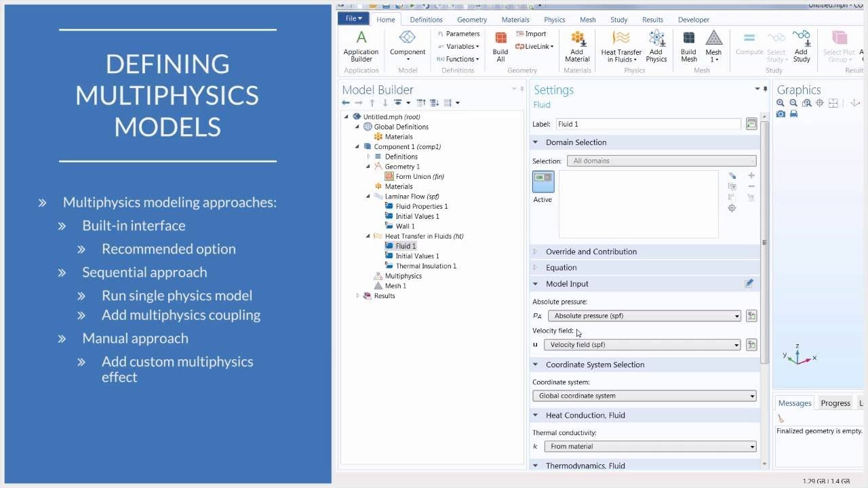Click inside the domain selection list box
868x488 pixels.
tap(638, 204)
